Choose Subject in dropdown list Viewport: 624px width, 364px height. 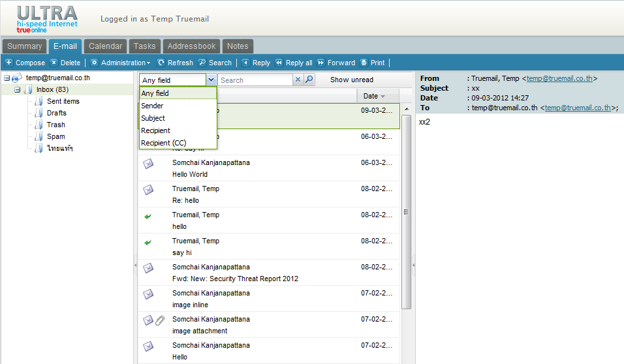[178, 118]
